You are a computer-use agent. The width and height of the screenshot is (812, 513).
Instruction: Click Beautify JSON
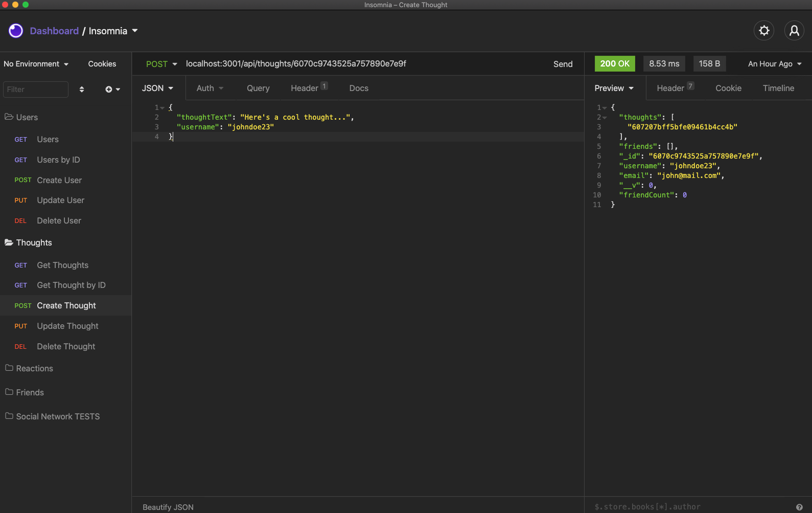168,507
